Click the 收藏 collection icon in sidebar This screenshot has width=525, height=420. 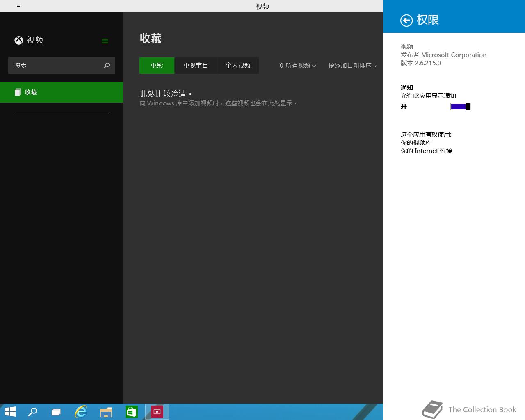point(18,92)
